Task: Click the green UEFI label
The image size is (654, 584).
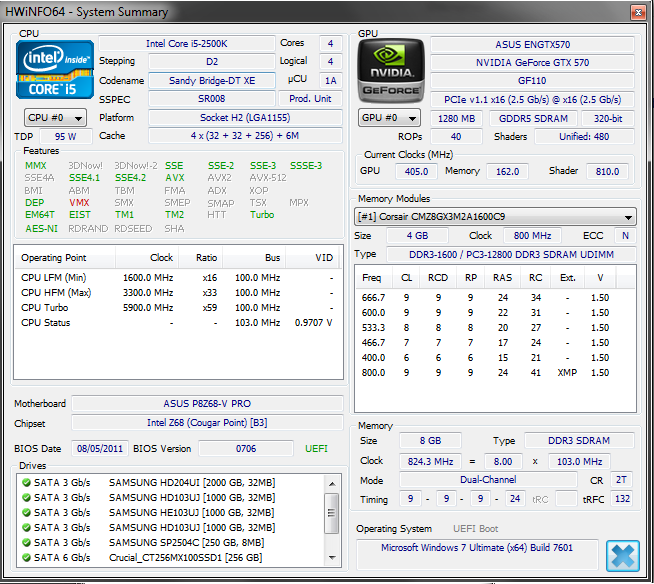Action: point(316,449)
